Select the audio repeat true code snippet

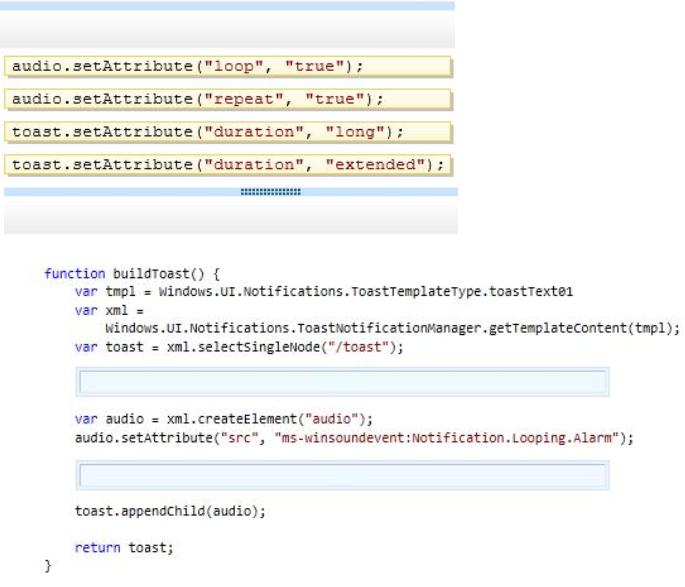pos(228,100)
